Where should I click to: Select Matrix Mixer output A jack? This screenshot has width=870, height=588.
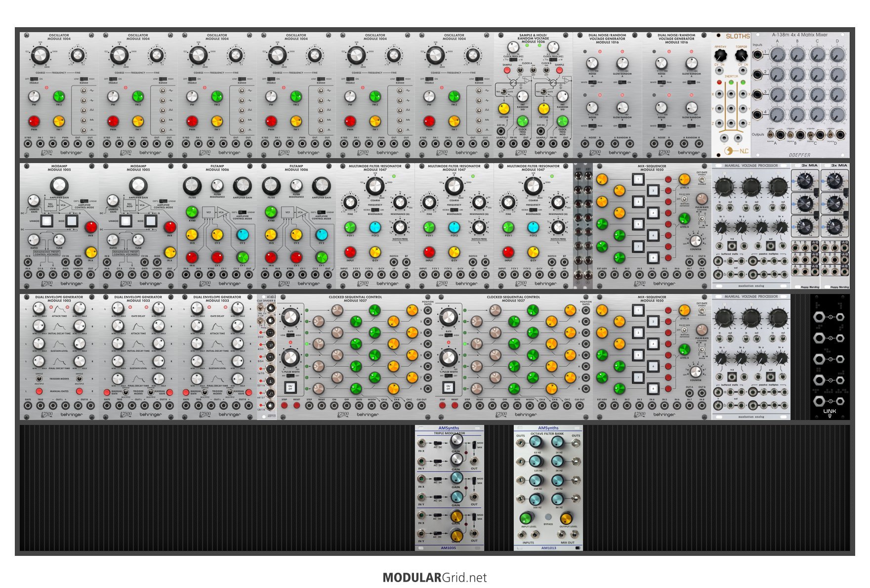(781, 135)
